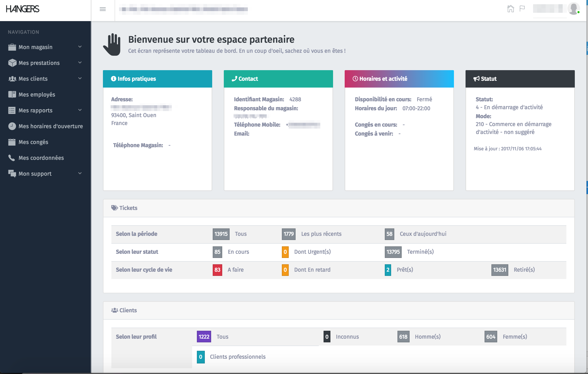588x374 pixels.
Task: Click the book icon beside Mes employés
Action: tap(12, 95)
